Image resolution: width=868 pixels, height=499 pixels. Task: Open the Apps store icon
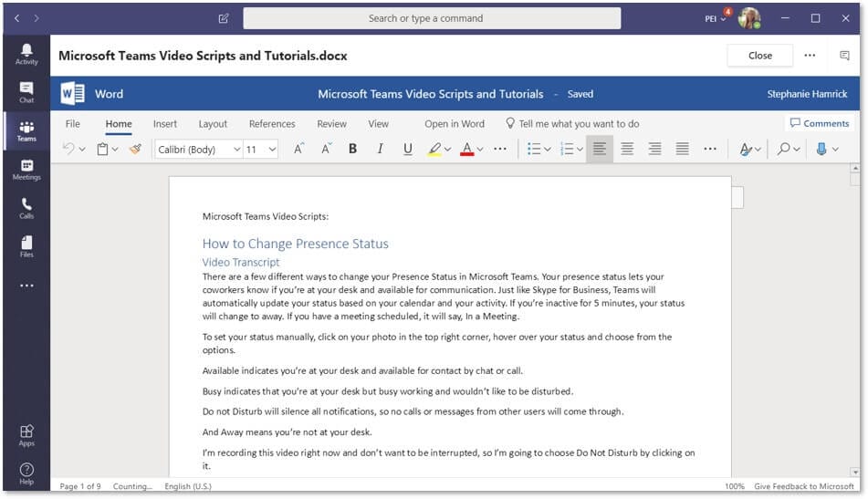(26, 436)
